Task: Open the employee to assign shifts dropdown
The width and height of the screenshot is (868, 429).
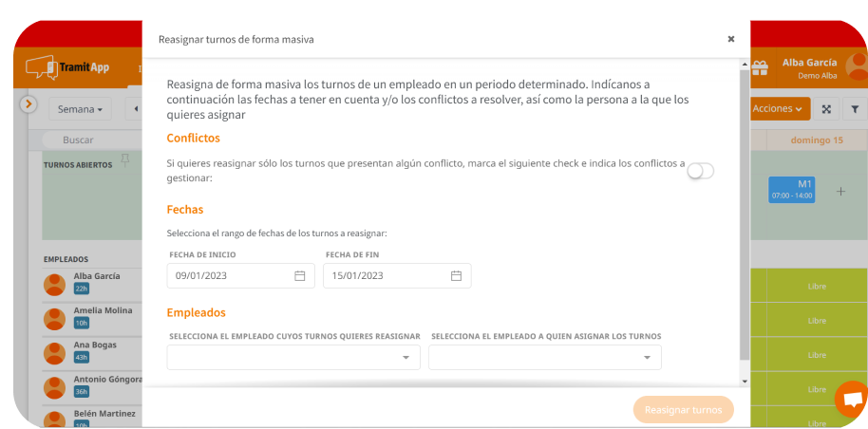Action: coord(544,357)
